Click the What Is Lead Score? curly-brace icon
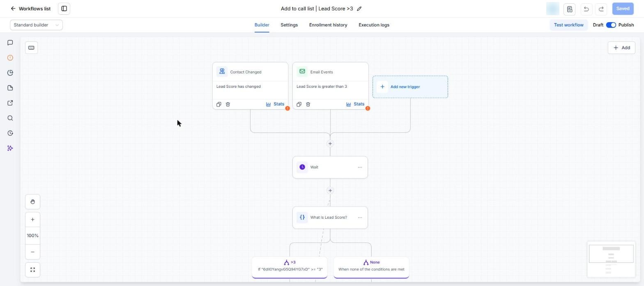Screen dimensions: 644x286 302,217
